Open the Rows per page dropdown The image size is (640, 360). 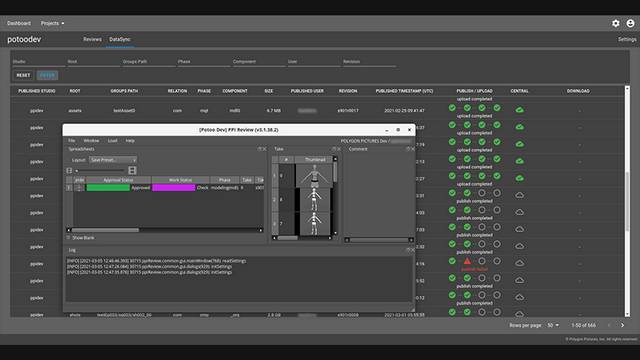coord(553,325)
